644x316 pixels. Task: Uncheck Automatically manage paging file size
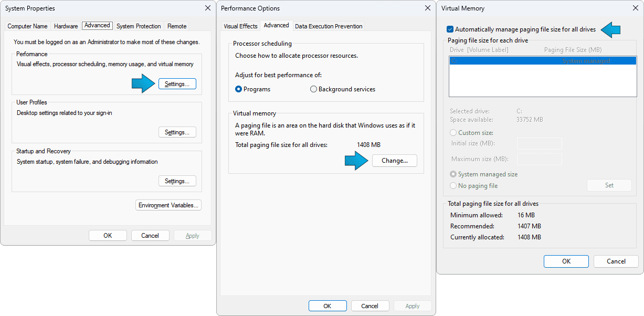pyautogui.click(x=450, y=29)
